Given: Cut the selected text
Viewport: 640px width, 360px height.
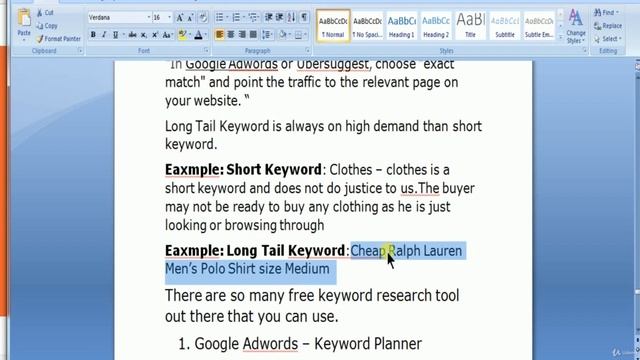Looking at the screenshot, I should tap(45, 13).
